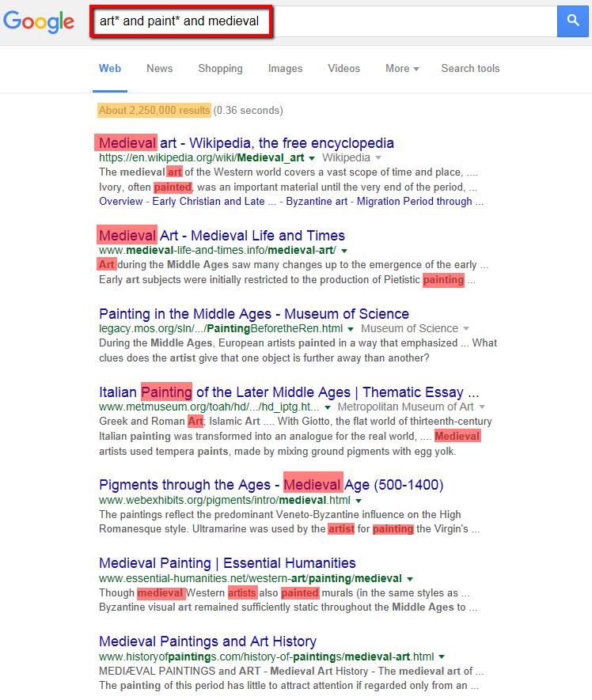Open the Images tab
Image resolution: width=592 pixels, height=700 pixels.
click(285, 69)
